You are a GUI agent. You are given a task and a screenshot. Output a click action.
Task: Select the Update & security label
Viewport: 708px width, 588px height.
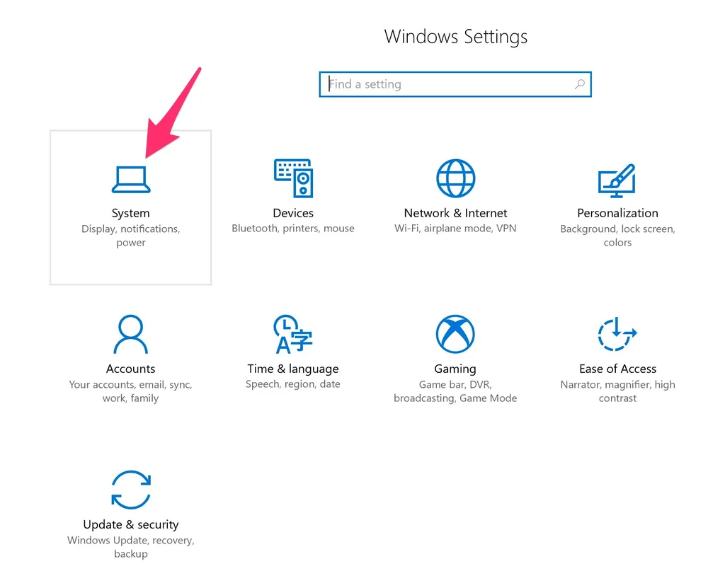click(x=131, y=525)
